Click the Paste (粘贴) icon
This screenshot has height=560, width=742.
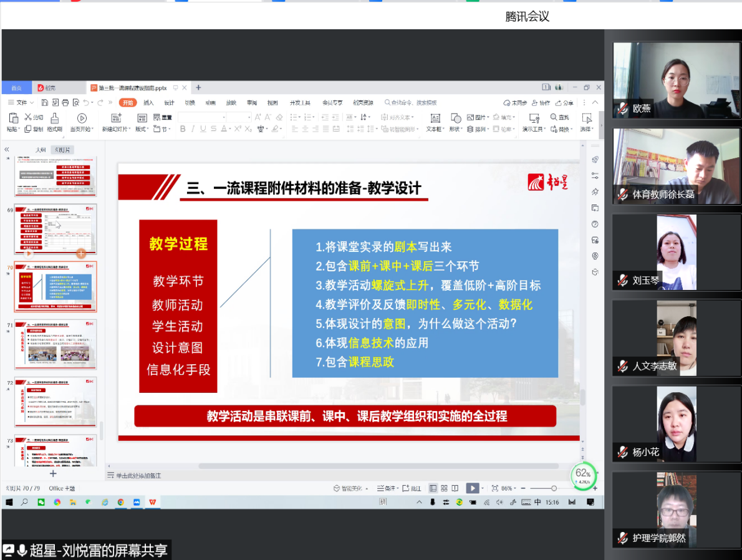pyautogui.click(x=12, y=118)
